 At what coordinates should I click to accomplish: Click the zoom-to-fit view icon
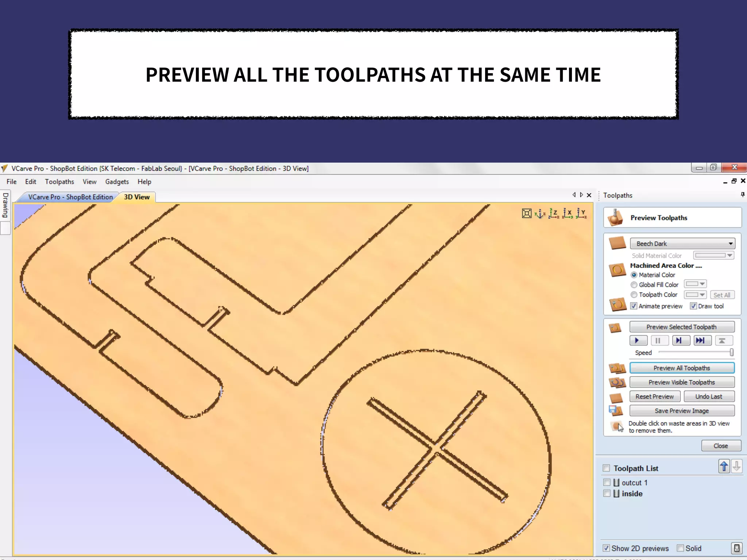pyautogui.click(x=526, y=213)
